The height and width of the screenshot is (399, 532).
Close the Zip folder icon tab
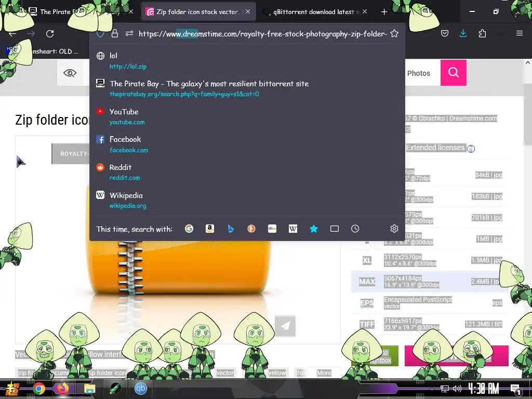(x=248, y=11)
